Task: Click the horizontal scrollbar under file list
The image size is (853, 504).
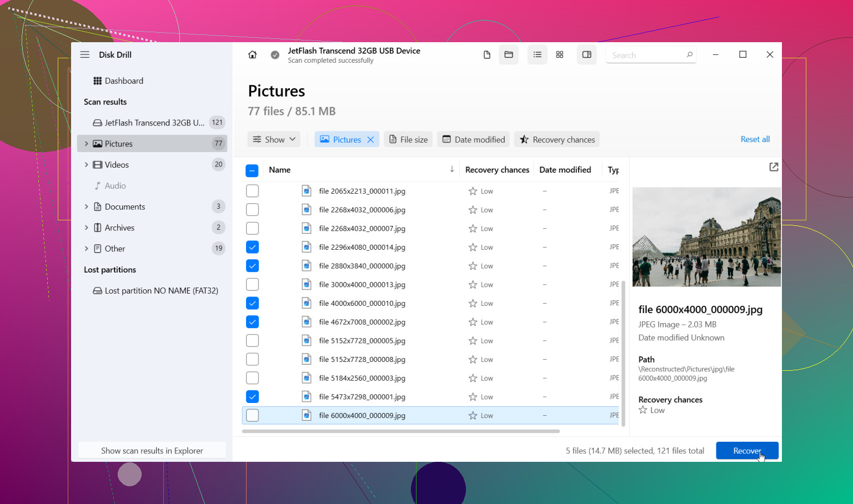Action: [x=401, y=431]
